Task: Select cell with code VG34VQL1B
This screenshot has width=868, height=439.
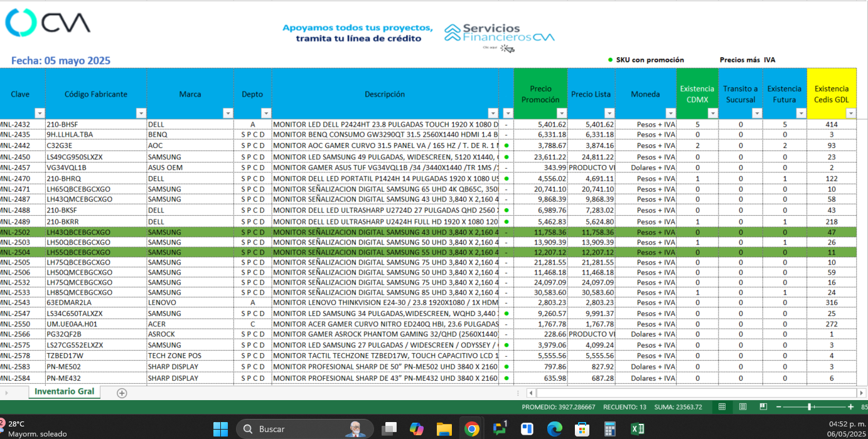Action: pyautogui.click(x=96, y=167)
